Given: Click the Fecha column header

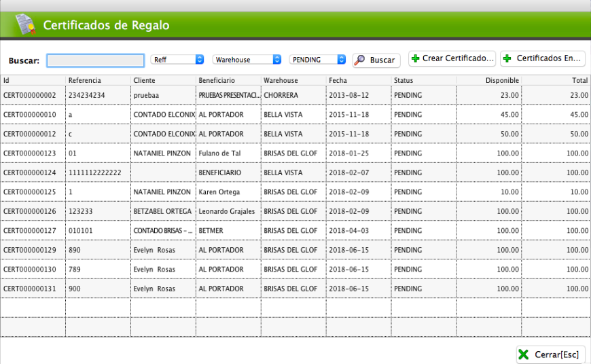Looking at the screenshot, I should 359,80.
